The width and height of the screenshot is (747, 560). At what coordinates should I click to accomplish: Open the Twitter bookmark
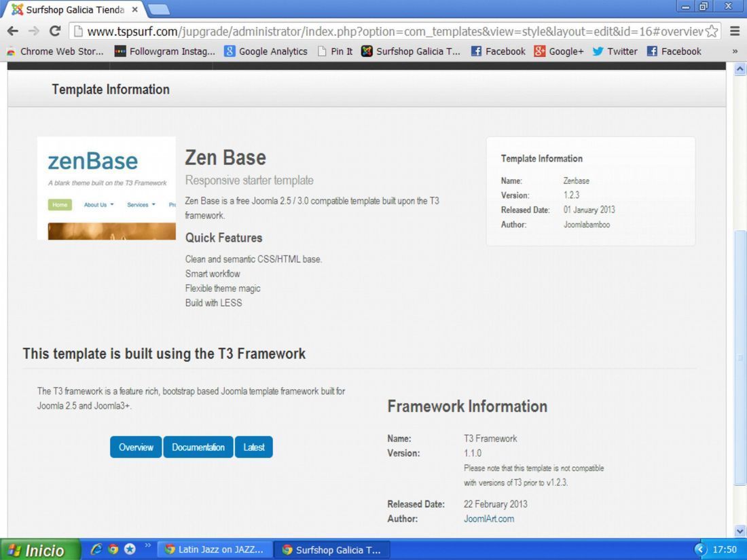615,52
